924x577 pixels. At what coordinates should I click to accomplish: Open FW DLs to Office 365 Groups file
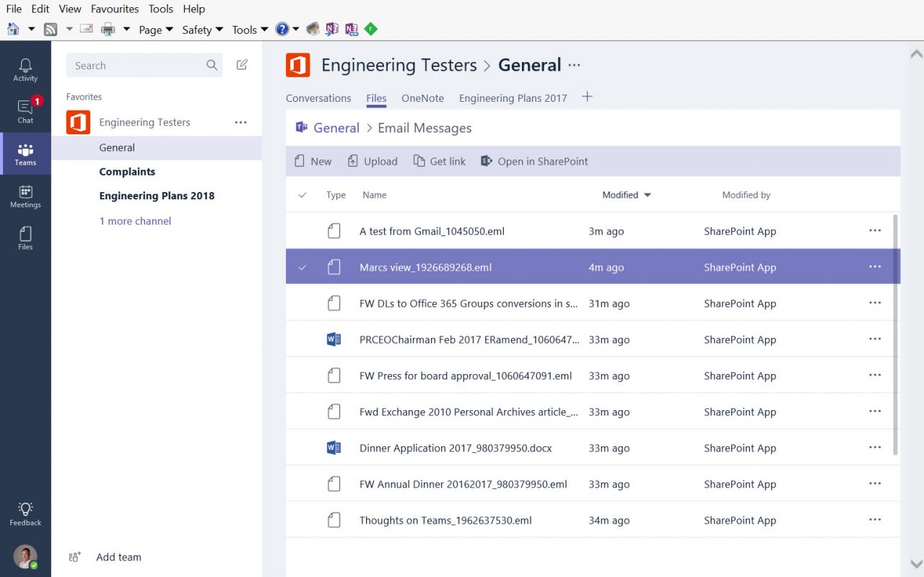(468, 303)
